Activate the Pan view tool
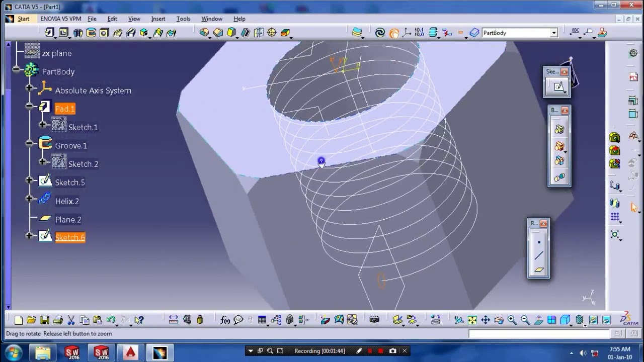This screenshot has height=362, width=644. coord(486,320)
